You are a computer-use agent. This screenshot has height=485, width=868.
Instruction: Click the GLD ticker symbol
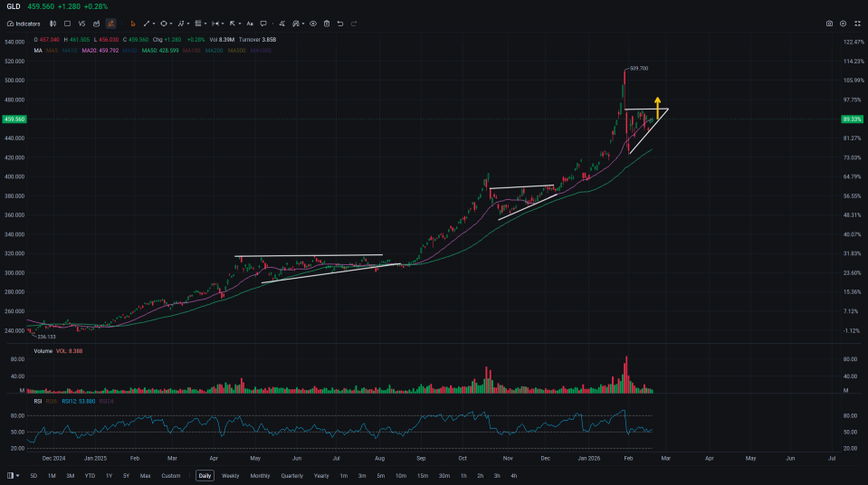click(x=14, y=6)
